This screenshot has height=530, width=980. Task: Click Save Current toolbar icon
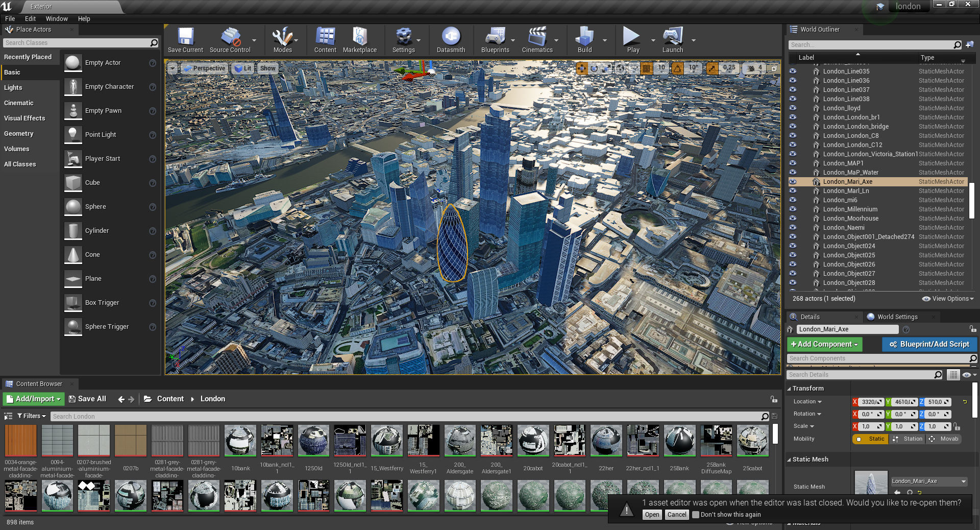click(x=185, y=37)
